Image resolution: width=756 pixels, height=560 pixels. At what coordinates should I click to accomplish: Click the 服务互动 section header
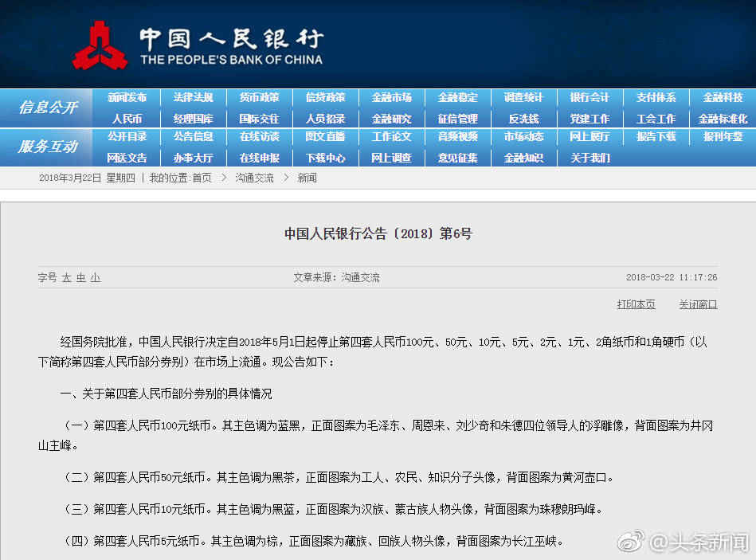pos(48,147)
